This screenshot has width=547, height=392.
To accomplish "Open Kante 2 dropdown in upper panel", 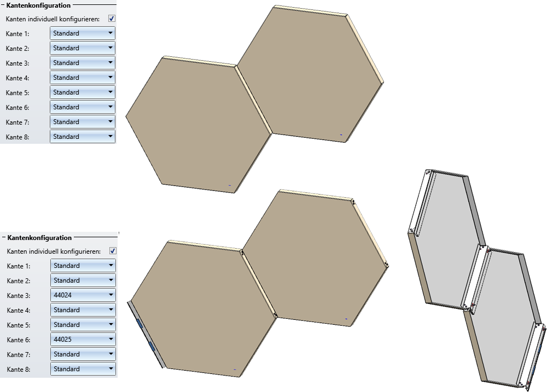I will point(83,48).
